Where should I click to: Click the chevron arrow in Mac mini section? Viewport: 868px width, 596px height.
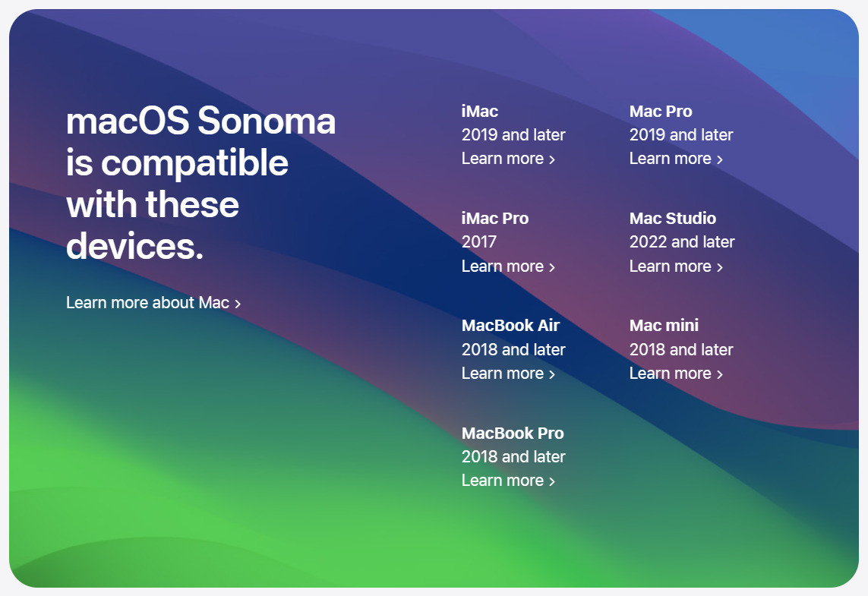tap(720, 374)
